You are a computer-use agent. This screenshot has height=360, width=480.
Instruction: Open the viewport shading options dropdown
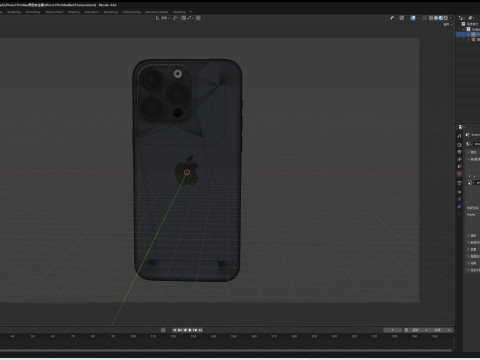click(451, 18)
